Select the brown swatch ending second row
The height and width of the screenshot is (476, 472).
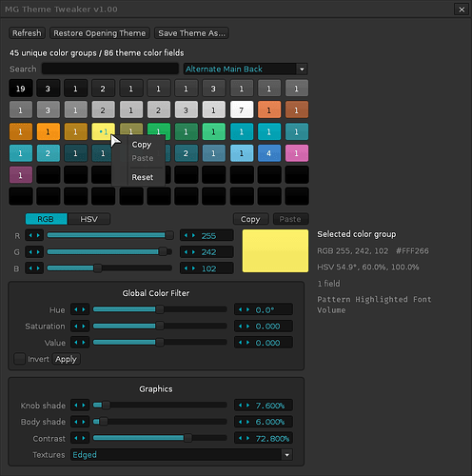297,109
